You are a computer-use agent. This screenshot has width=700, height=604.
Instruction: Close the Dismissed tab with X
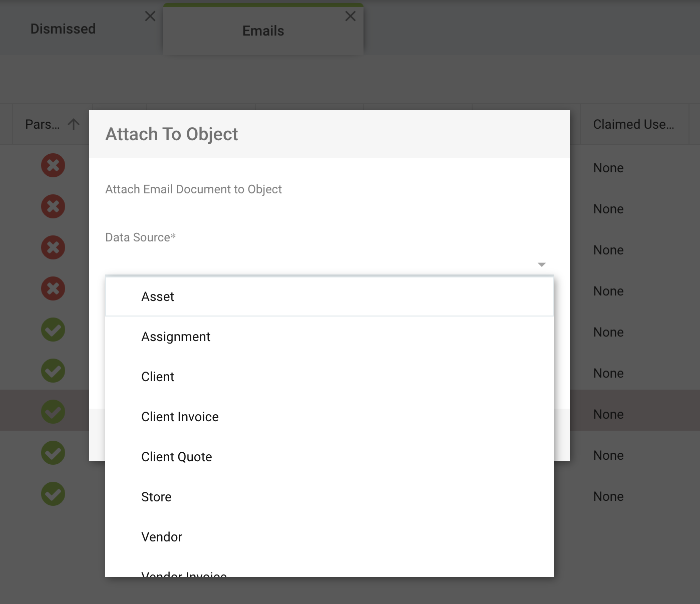point(150,17)
